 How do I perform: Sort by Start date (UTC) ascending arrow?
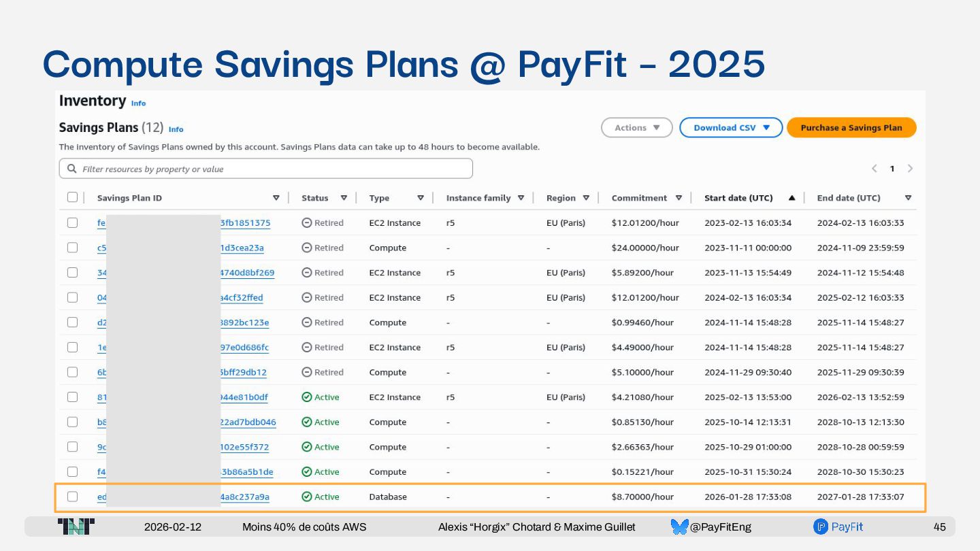pyautogui.click(x=791, y=198)
